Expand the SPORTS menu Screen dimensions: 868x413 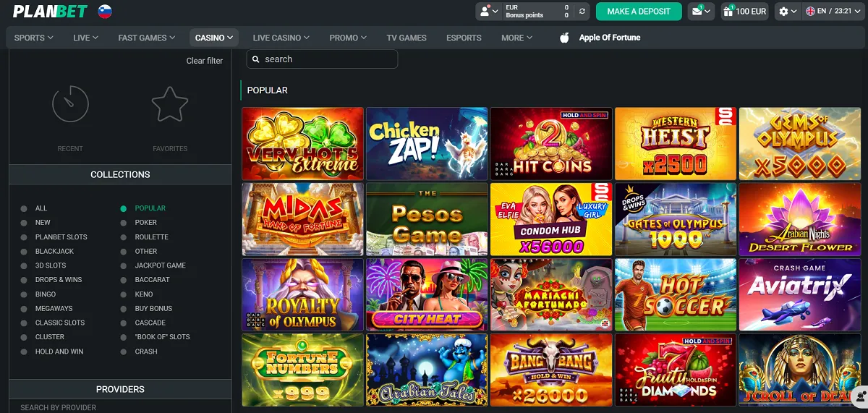pyautogui.click(x=33, y=38)
